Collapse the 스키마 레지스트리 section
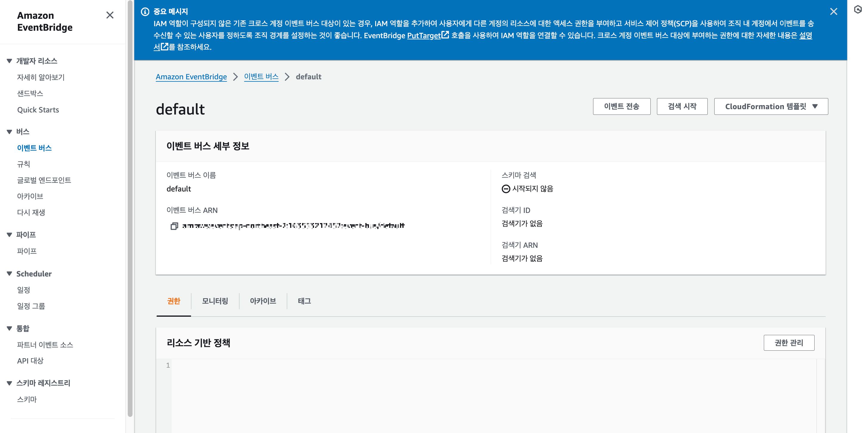This screenshot has width=868, height=433. click(10, 383)
